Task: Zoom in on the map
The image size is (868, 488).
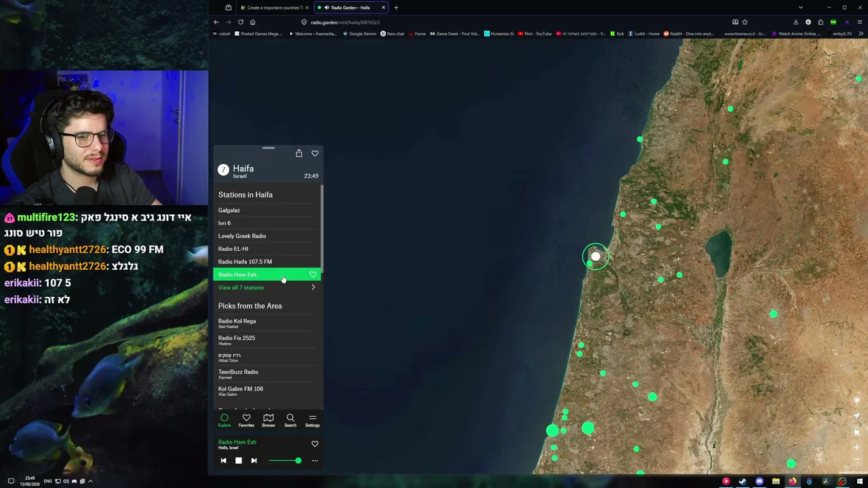Action: coord(857,447)
